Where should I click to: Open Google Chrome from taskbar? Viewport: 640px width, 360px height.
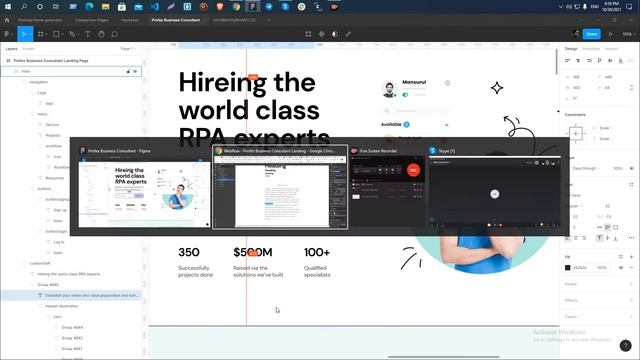coord(236,7)
